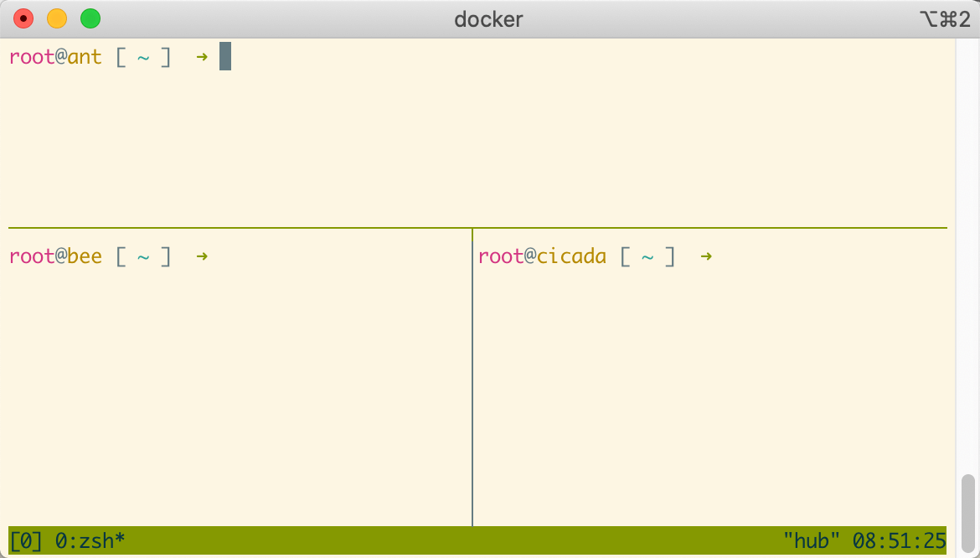Click the red close window button

[x=23, y=18]
